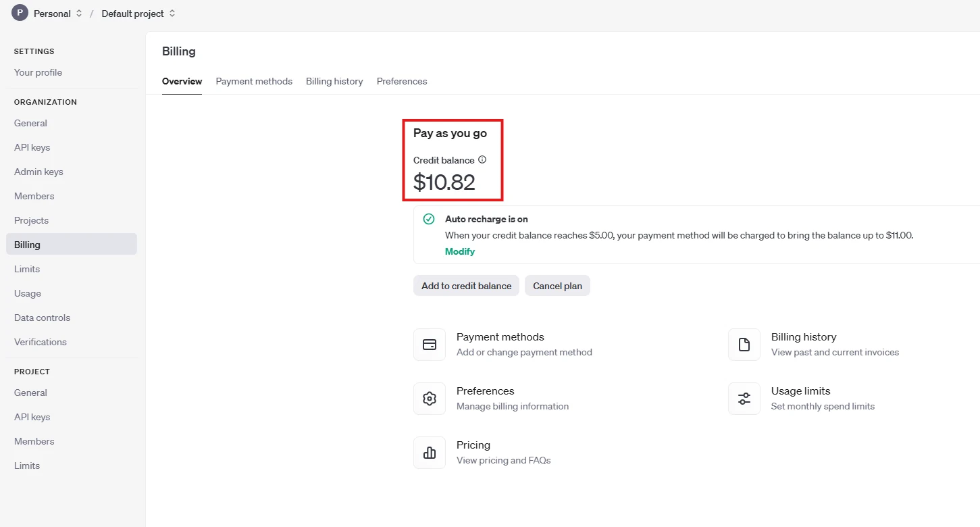This screenshot has height=527, width=980.
Task: Click the Preferences gear icon
Action: 430,399
